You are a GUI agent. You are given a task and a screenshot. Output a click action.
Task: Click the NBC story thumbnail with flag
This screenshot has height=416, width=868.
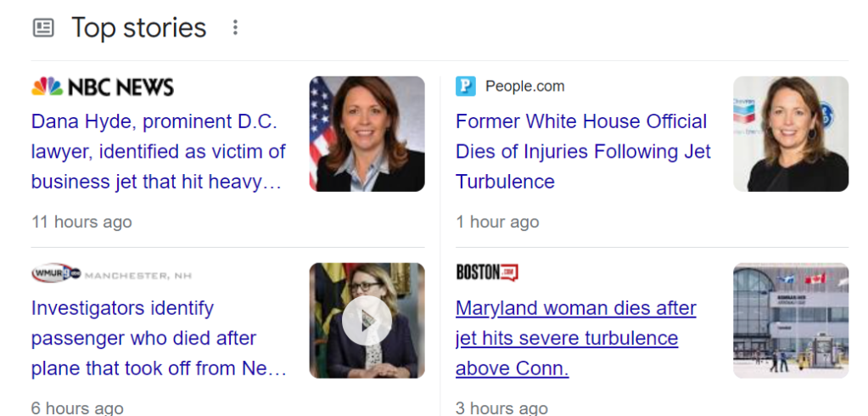coord(367,133)
